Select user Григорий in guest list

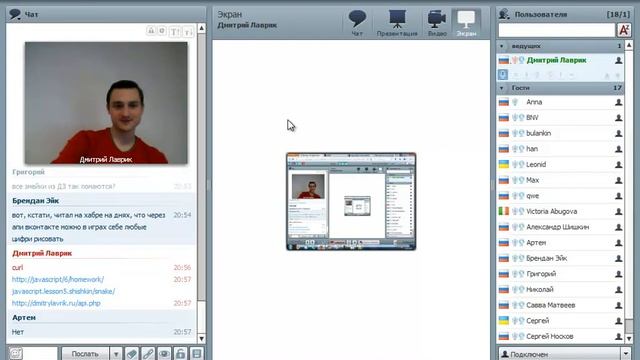coord(560,273)
